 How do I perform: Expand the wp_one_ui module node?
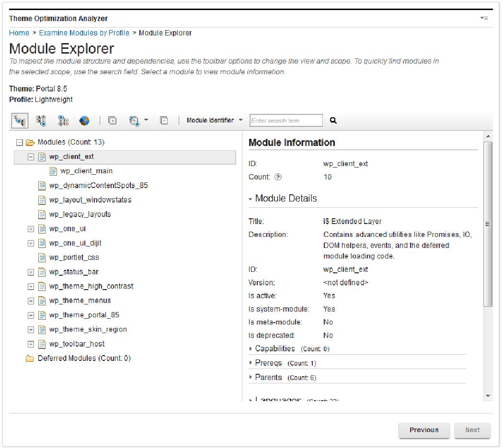point(31,228)
